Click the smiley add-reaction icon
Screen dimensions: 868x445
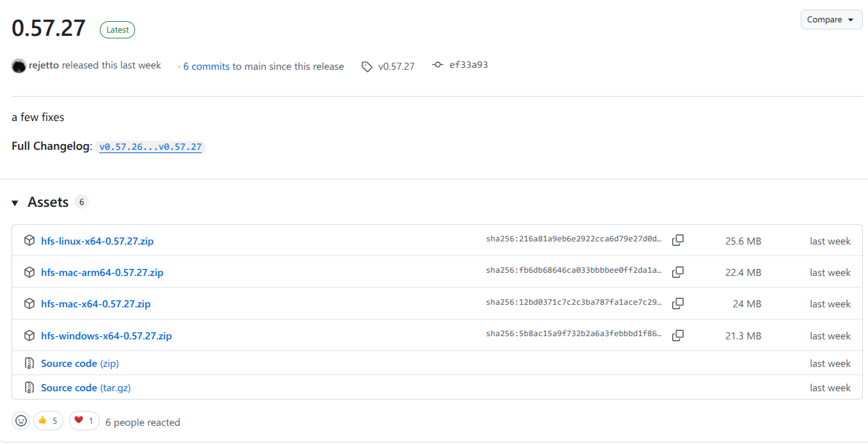pyautogui.click(x=21, y=421)
